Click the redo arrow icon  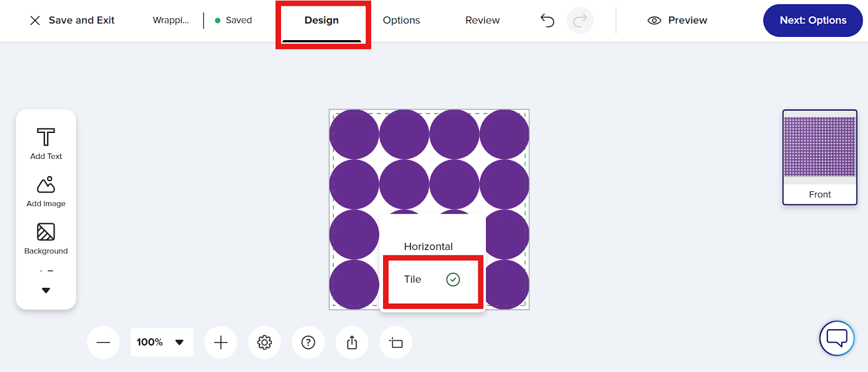[x=580, y=21]
